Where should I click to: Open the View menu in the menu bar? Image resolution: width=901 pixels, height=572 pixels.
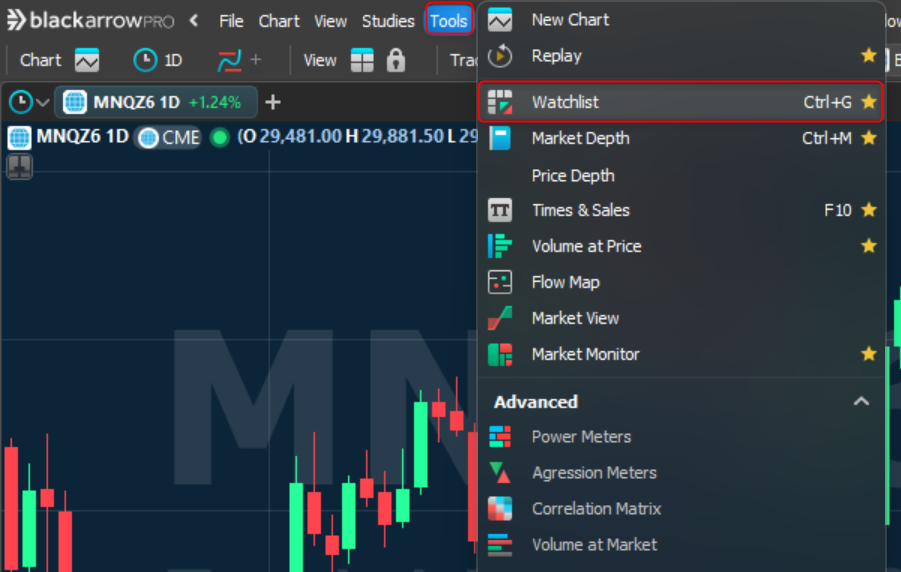[x=330, y=21]
